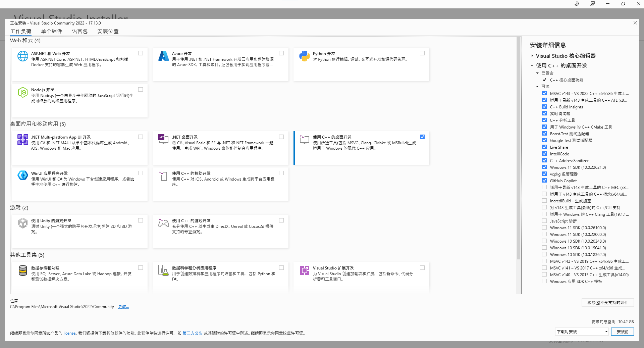The image size is (644, 348).
Task: Click C++ core desktop features (C++ 核心桌面功能) item
Action: point(567,80)
